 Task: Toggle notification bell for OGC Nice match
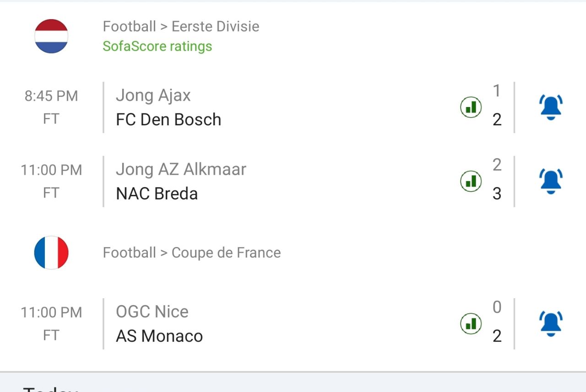coord(551,324)
